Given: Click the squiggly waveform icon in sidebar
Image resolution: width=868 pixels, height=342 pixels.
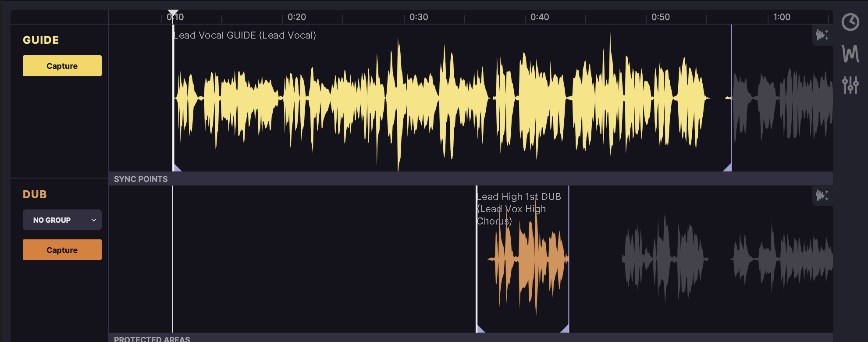Looking at the screenshot, I should coord(850,54).
